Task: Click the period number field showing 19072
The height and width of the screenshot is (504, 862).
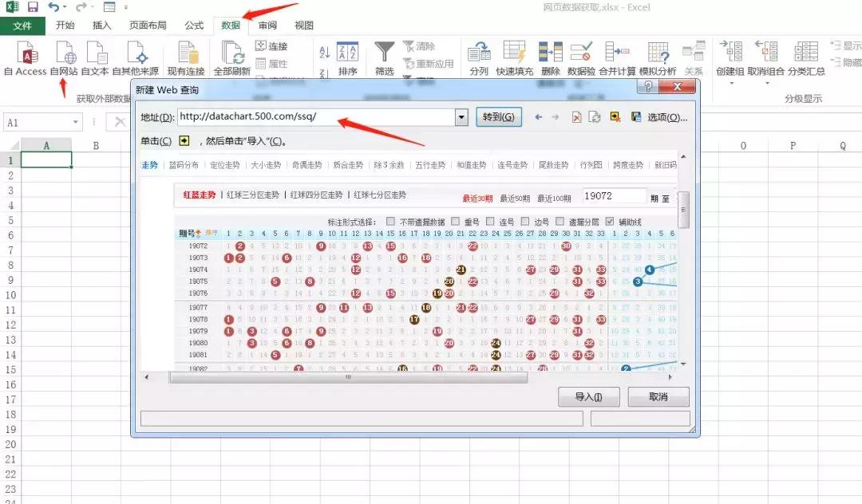Action: pos(614,196)
